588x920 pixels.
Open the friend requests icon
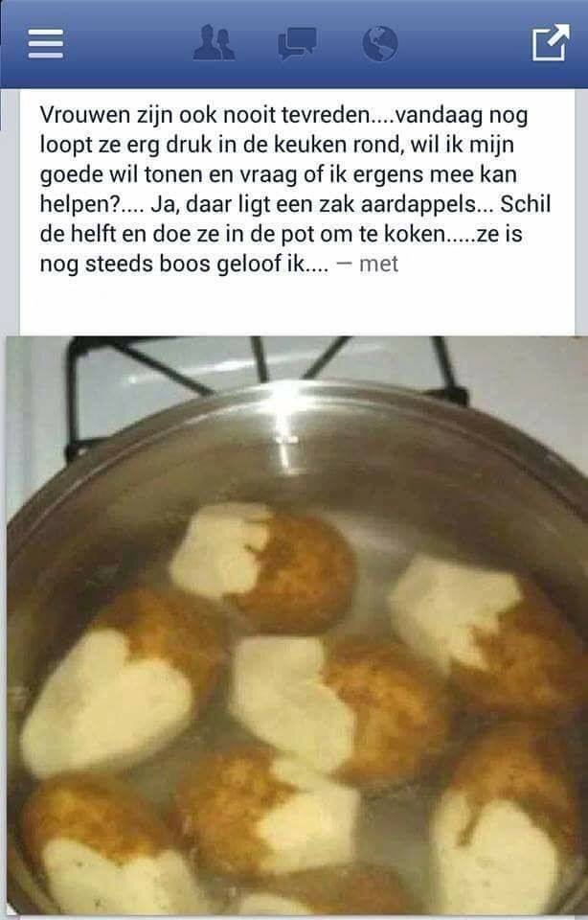pos(214,43)
